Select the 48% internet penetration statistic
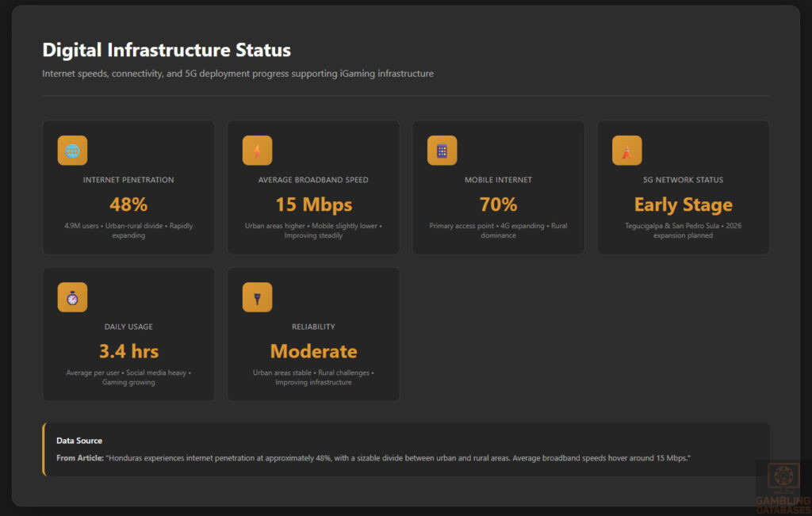 [x=128, y=204]
